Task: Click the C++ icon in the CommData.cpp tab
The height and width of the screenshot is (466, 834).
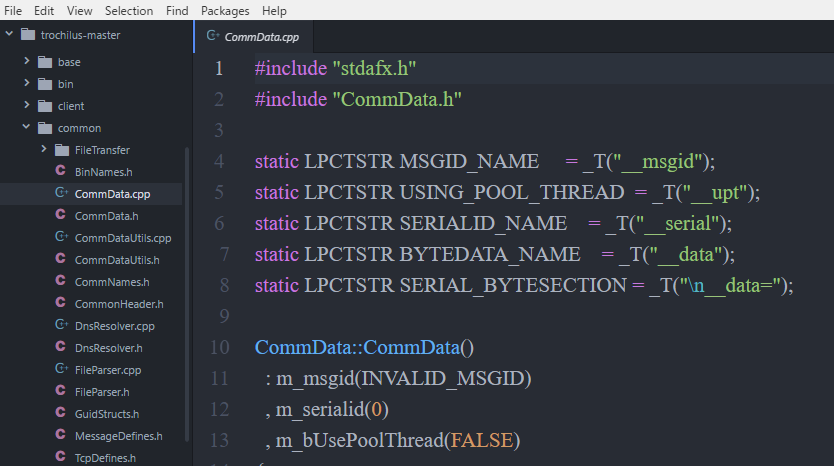Action: click(x=213, y=36)
